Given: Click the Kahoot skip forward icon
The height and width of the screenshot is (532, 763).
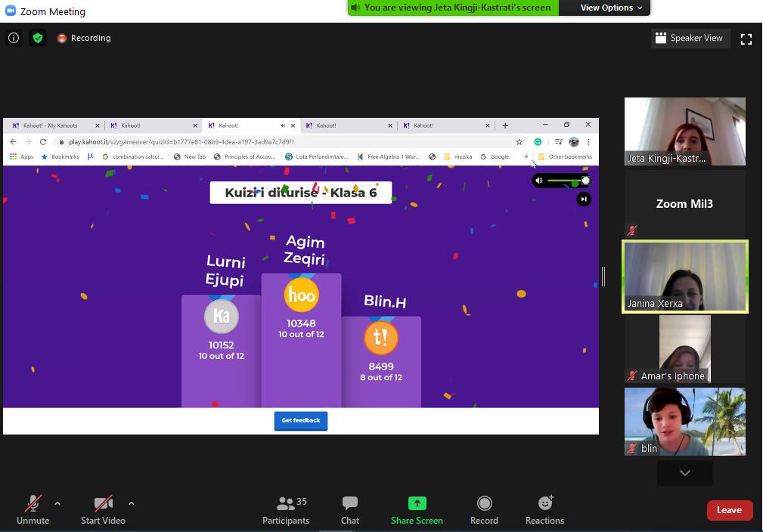Looking at the screenshot, I should [583, 199].
